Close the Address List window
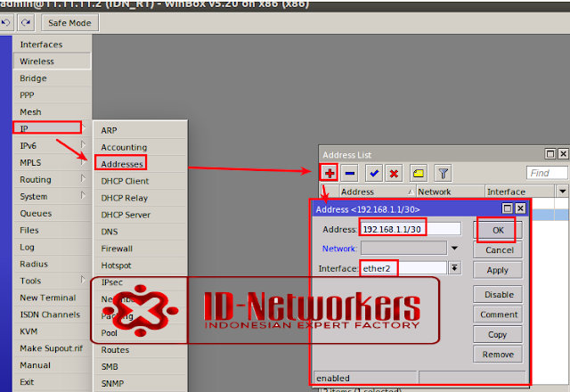This screenshot has height=392, width=570. click(x=563, y=154)
